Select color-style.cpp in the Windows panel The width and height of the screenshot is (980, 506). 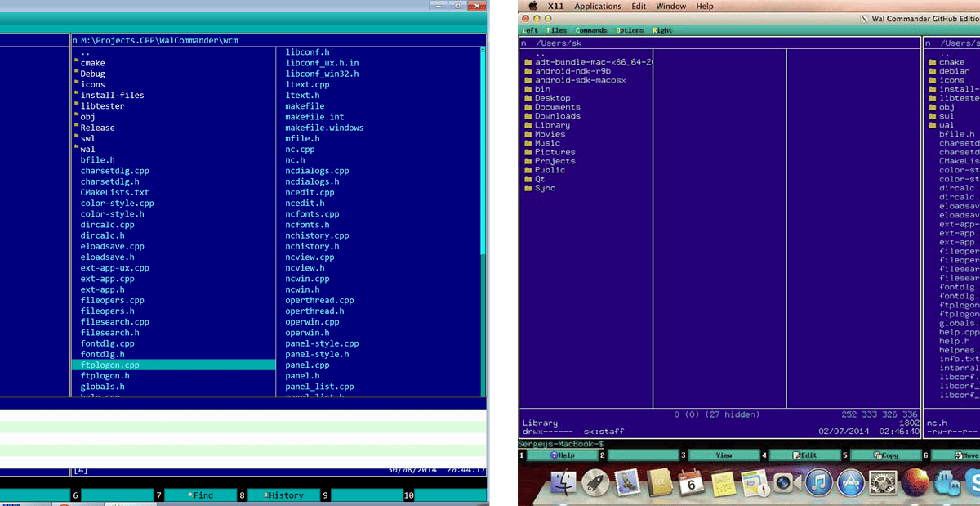click(x=118, y=203)
